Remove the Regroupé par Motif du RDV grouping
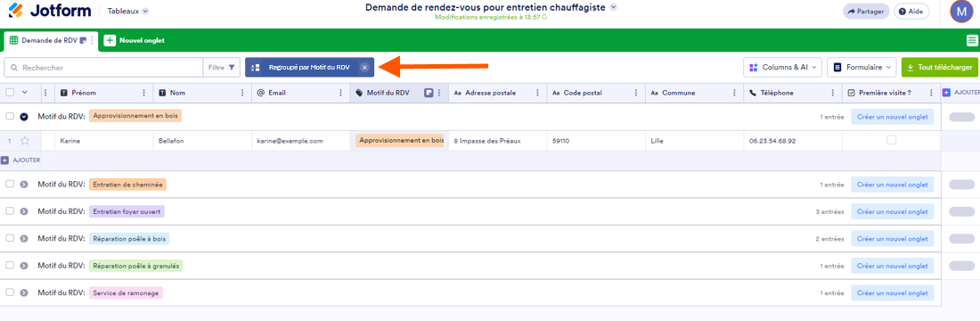980x321 pixels. (365, 68)
